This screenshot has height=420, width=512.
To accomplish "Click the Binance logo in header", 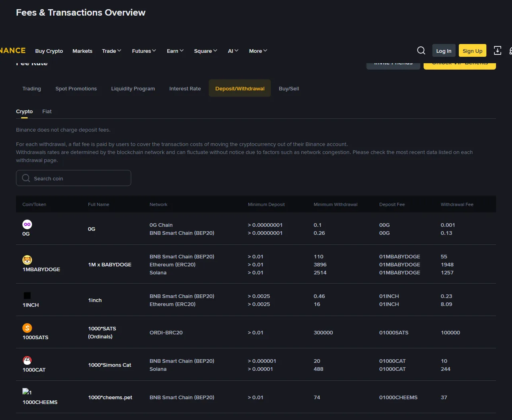I will (x=13, y=50).
